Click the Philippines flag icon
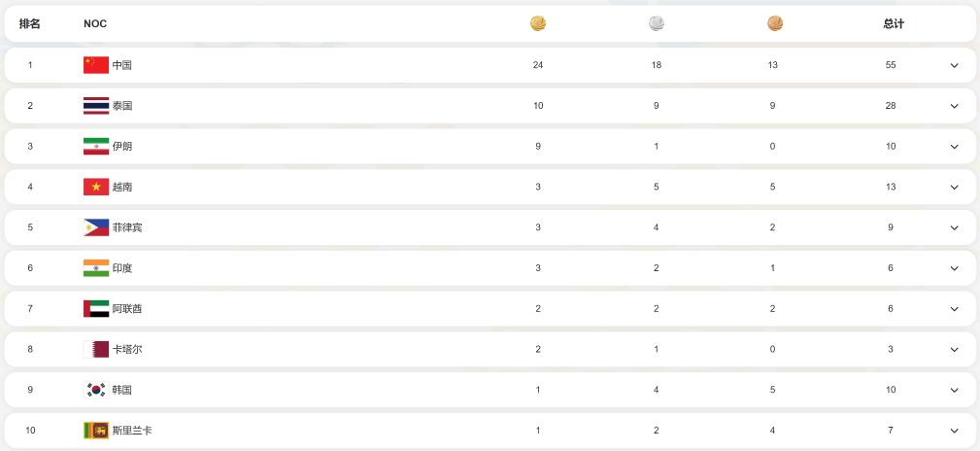Screen dimensions: 980x451 (x=96, y=227)
